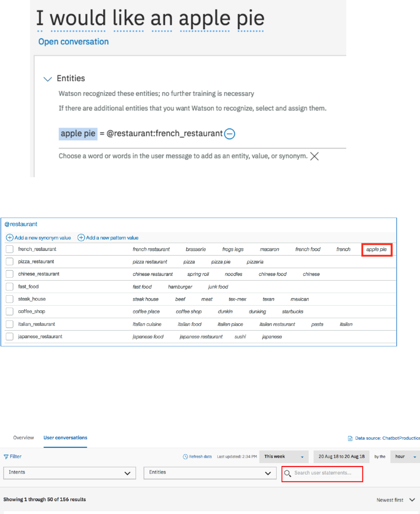The height and width of the screenshot is (514, 420).
Task: Open the Newest first sort dropdown
Action: [396, 500]
